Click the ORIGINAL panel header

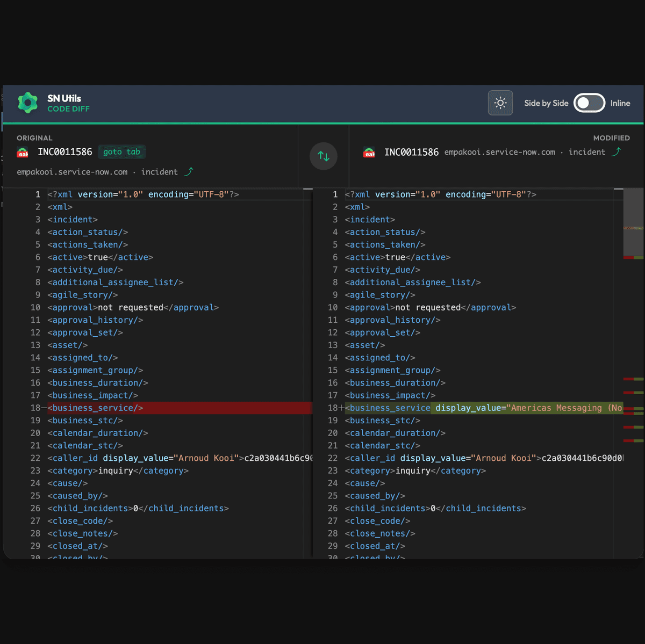click(34, 138)
